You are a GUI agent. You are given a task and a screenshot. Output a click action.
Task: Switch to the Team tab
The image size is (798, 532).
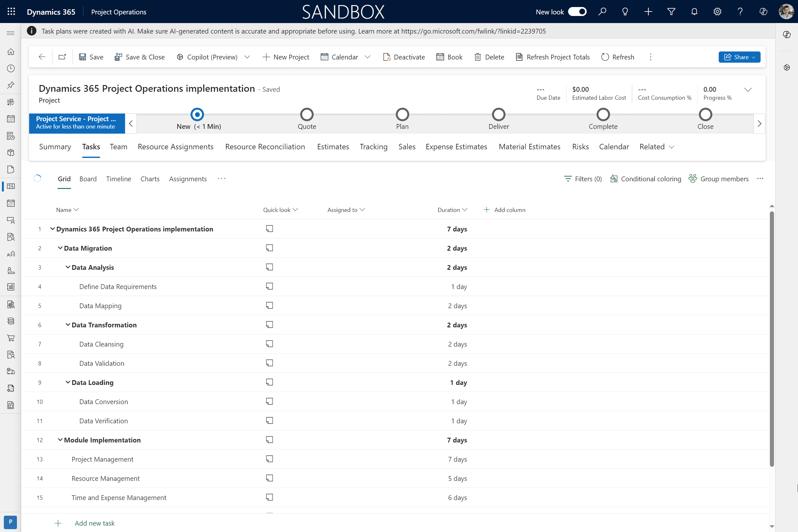tap(118, 147)
